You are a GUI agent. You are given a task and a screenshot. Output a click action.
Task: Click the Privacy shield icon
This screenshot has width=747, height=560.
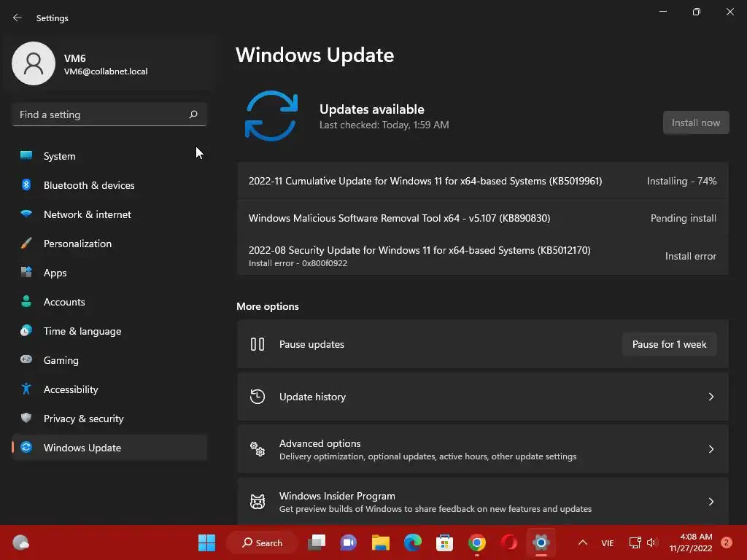[26, 418]
